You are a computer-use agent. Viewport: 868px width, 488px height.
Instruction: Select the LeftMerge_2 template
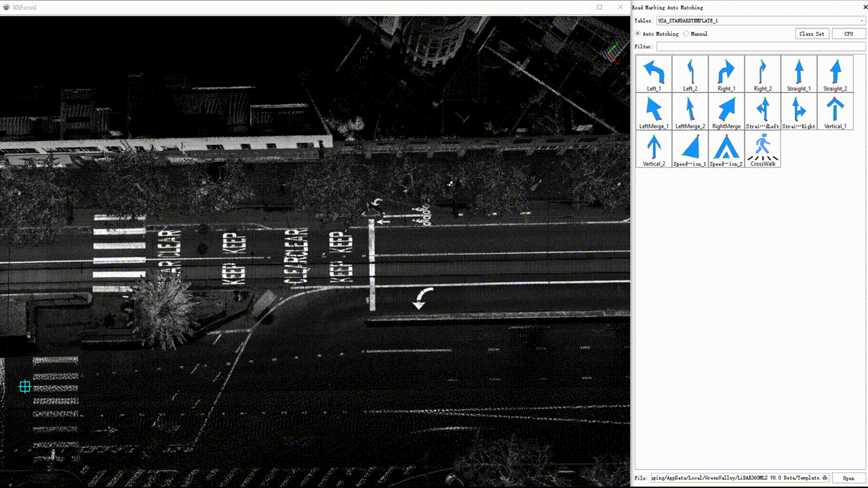click(x=690, y=111)
